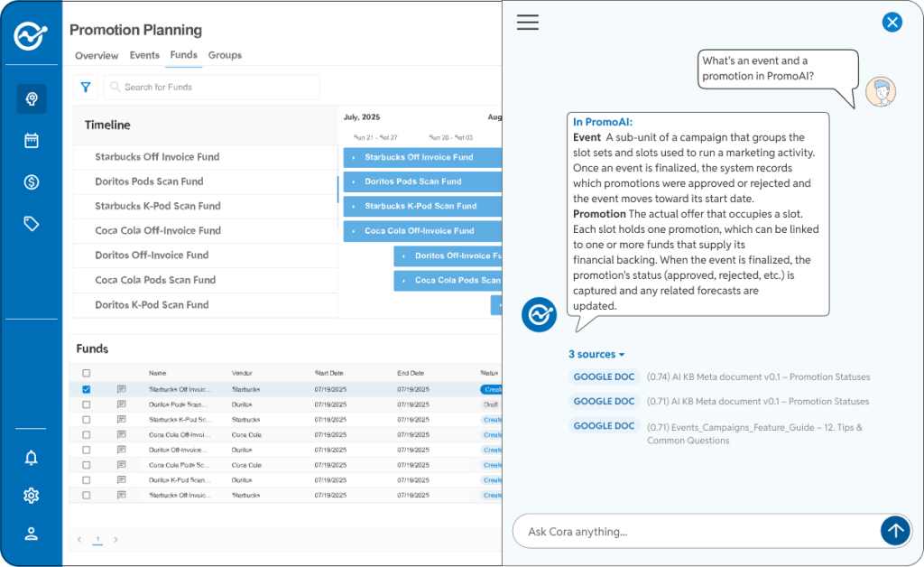Screen dimensions: 924x567
Task: Go to next page arrow in pagination
Action: 116,539
